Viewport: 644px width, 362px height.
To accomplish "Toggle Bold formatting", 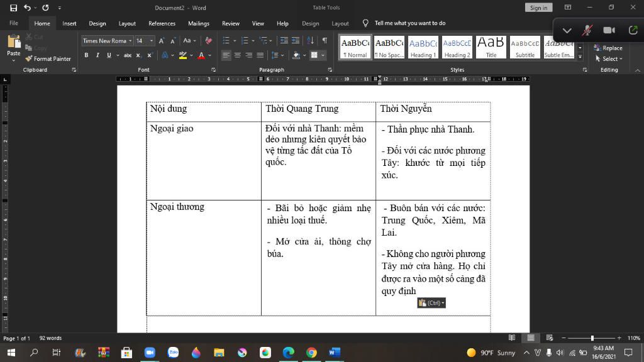I will pyautogui.click(x=87, y=55).
